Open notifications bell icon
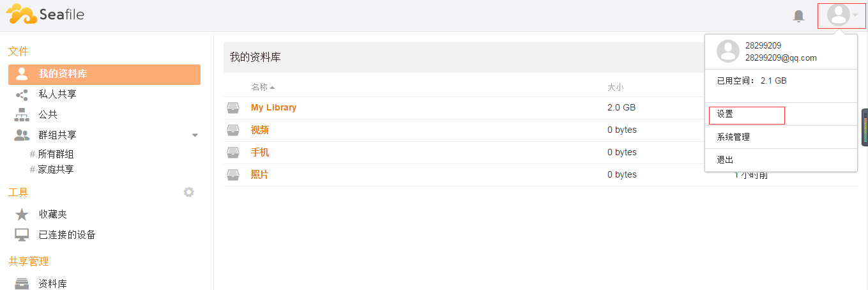 [x=798, y=16]
